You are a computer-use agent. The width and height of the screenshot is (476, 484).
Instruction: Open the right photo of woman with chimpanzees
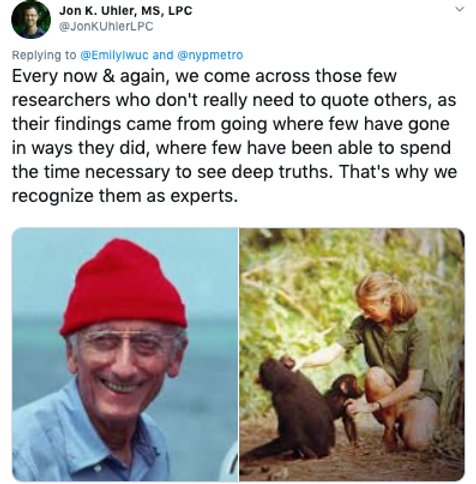coord(352,354)
